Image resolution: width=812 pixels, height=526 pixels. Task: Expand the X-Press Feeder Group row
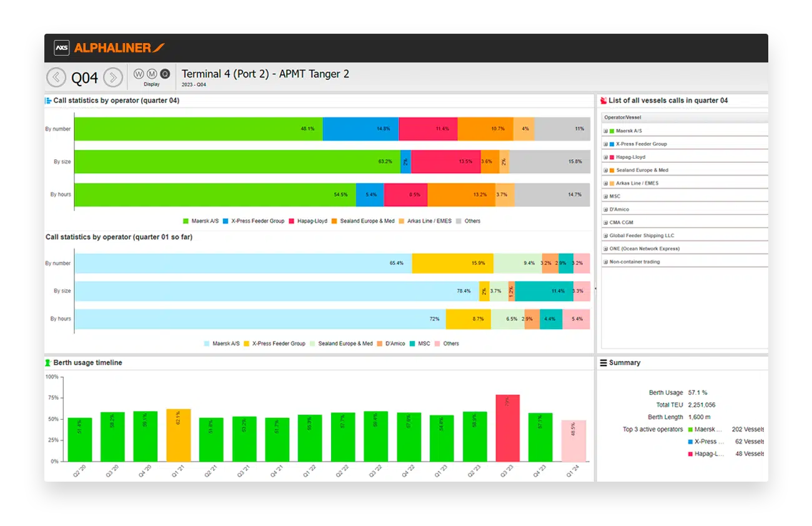click(605, 144)
